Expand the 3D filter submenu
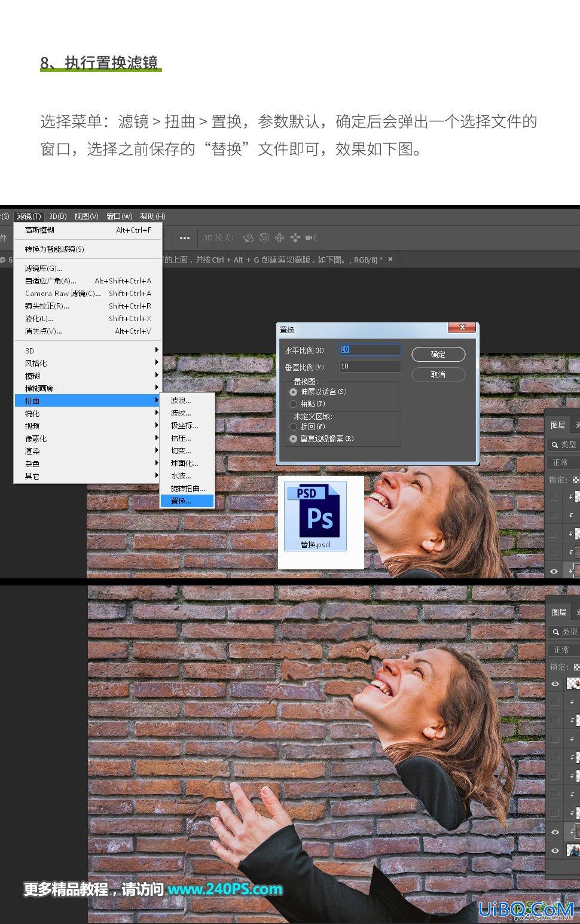Image resolution: width=580 pixels, height=924 pixels. coord(87,350)
